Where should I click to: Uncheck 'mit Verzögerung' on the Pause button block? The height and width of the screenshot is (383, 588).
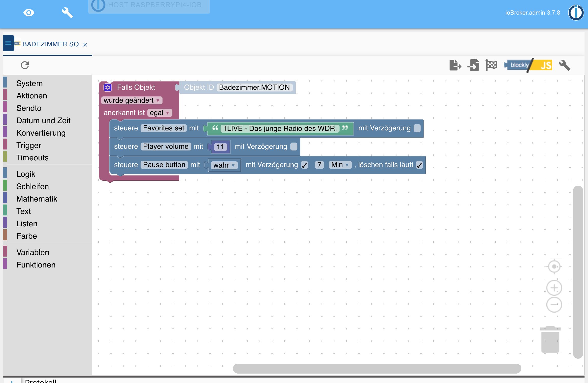coord(304,165)
